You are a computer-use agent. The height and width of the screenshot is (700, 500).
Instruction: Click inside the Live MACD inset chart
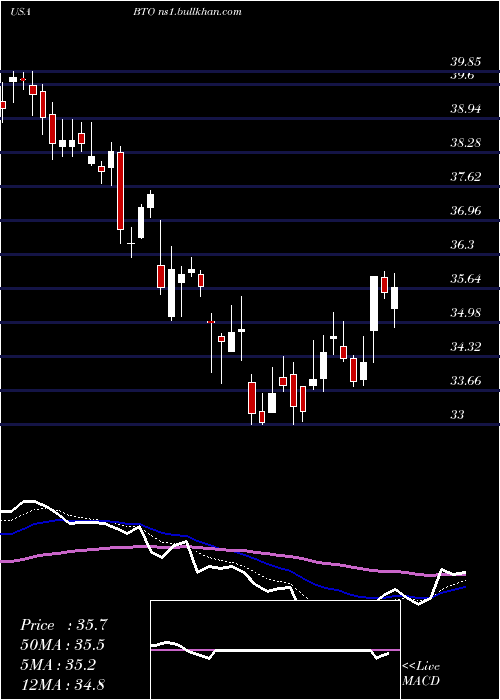(x=275, y=650)
